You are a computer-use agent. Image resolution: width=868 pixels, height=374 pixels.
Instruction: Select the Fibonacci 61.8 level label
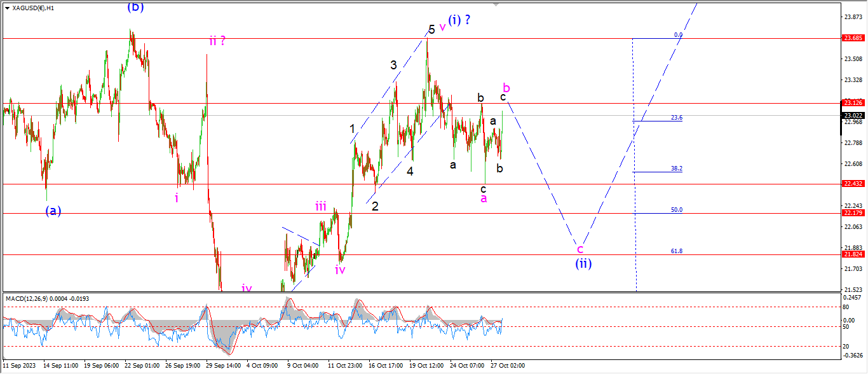tap(677, 251)
